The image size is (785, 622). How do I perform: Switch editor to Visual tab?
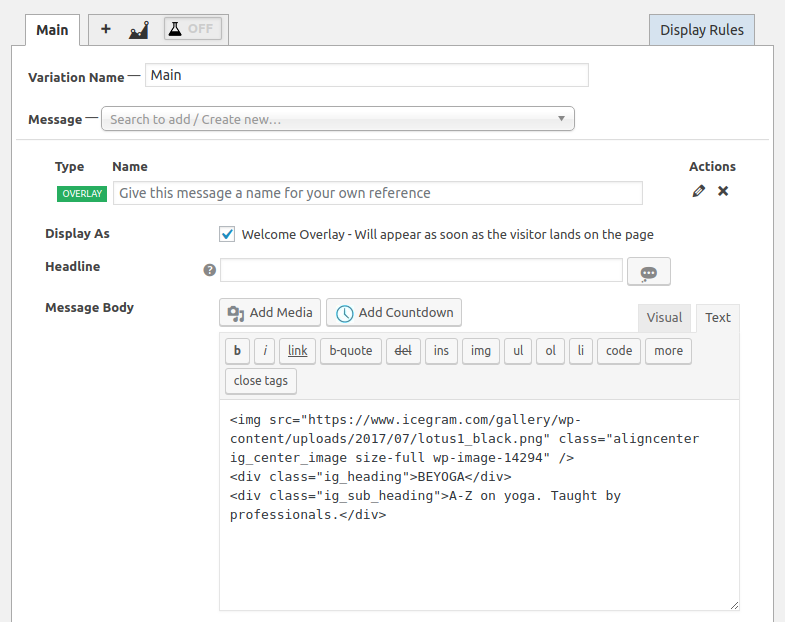(x=664, y=318)
